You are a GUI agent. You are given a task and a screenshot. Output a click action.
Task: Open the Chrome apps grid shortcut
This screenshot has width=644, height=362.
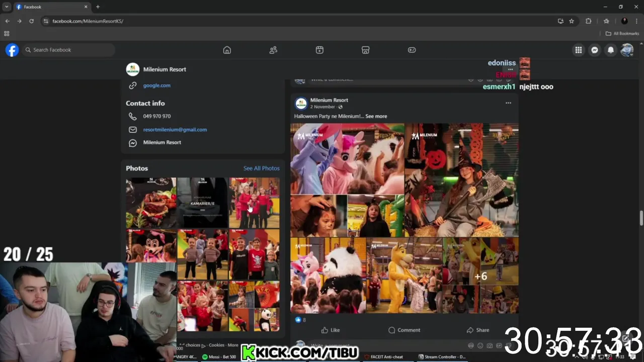click(7, 34)
